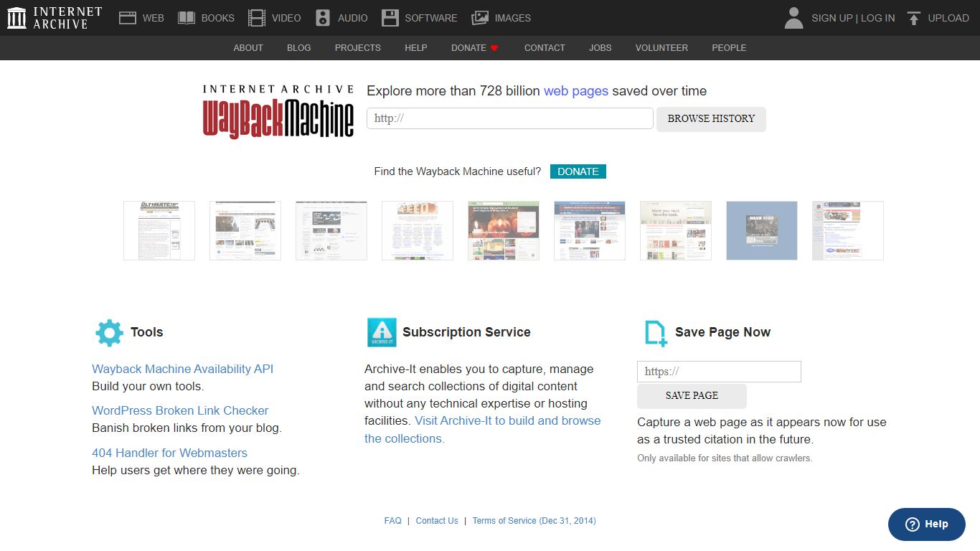
Task: Open the HELP link in subnav
Action: click(x=416, y=48)
